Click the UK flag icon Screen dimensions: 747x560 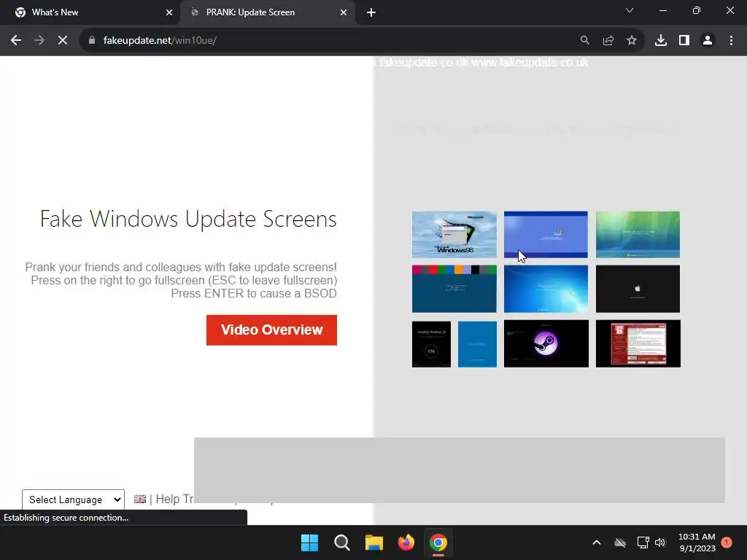coord(140,499)
